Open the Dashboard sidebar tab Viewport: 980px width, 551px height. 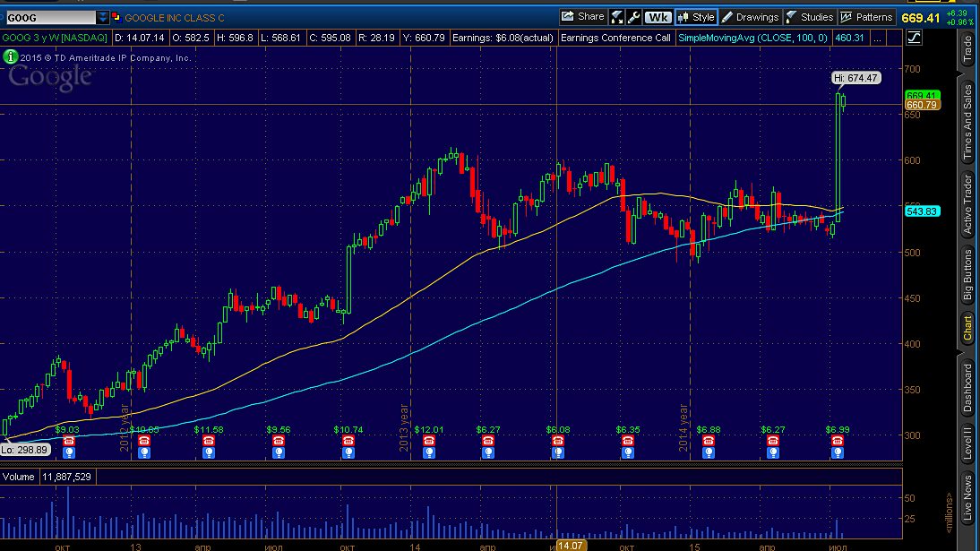click(967, 389)
